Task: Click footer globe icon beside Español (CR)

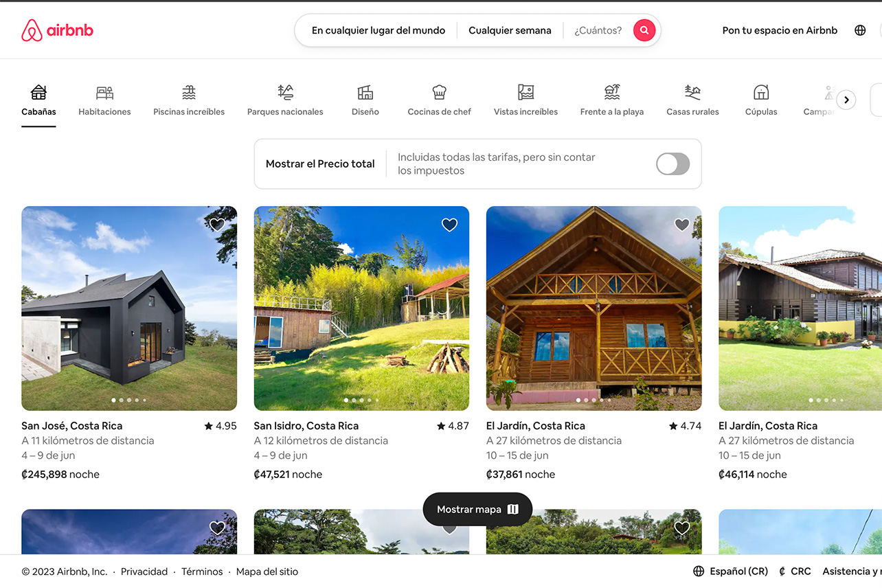Action: click(699, 572)
